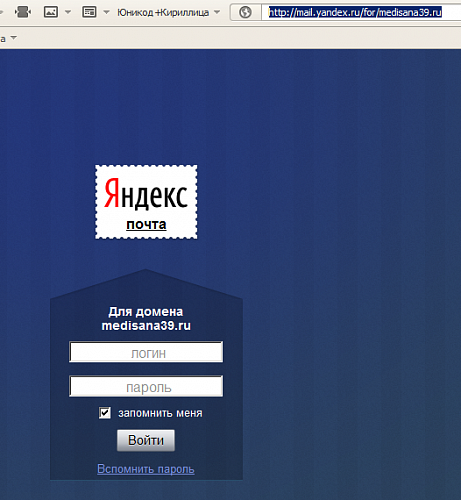Click the show images toolbar icon
Screen dimensions: 461x500
tap(51, 12)
